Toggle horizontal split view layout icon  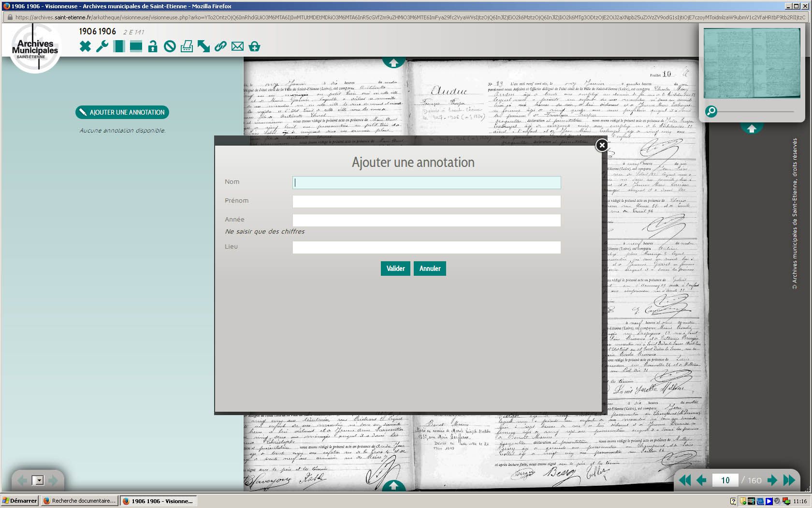point(136,46)
